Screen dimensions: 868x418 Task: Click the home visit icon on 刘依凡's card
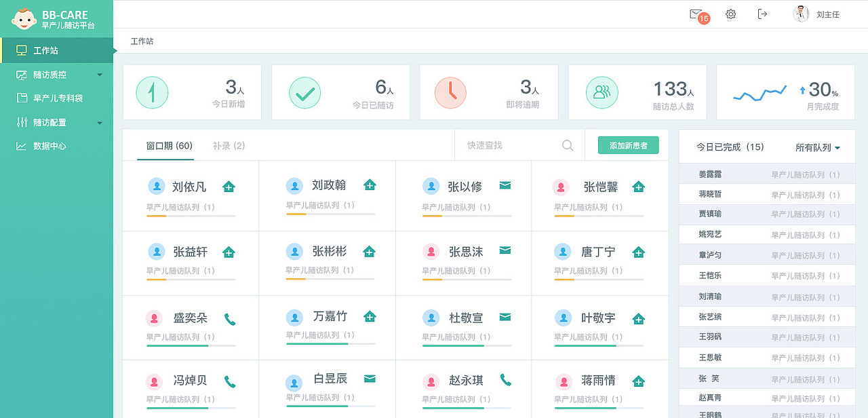click(x=229, y=185)
